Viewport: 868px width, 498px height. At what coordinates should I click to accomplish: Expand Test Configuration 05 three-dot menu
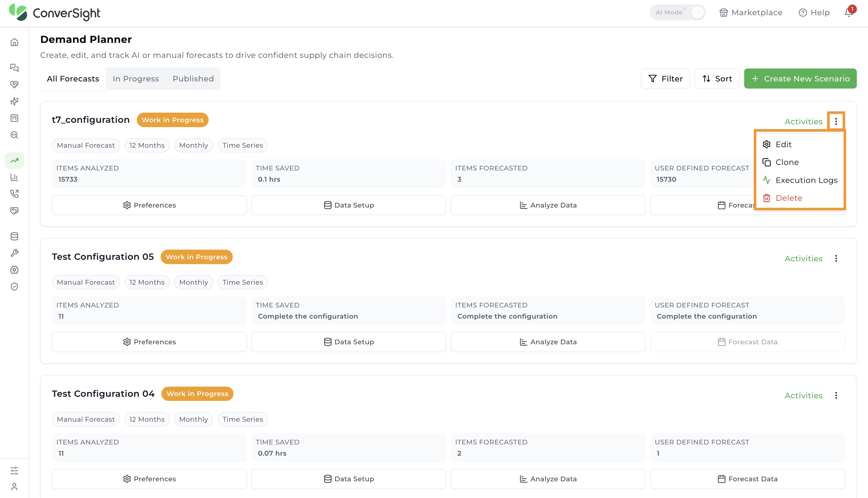(836, 259)
